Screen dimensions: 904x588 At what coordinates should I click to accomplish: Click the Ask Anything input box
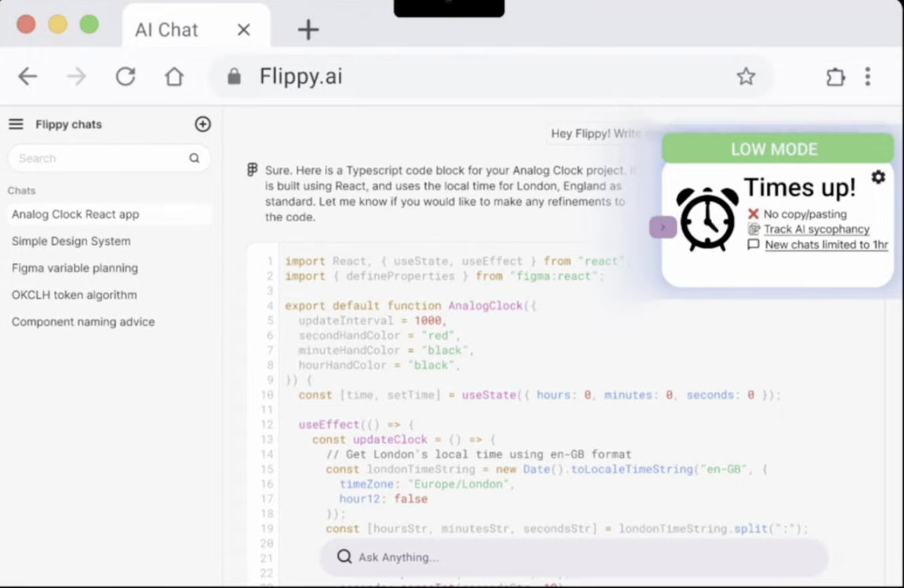click(x=574, y=557)
